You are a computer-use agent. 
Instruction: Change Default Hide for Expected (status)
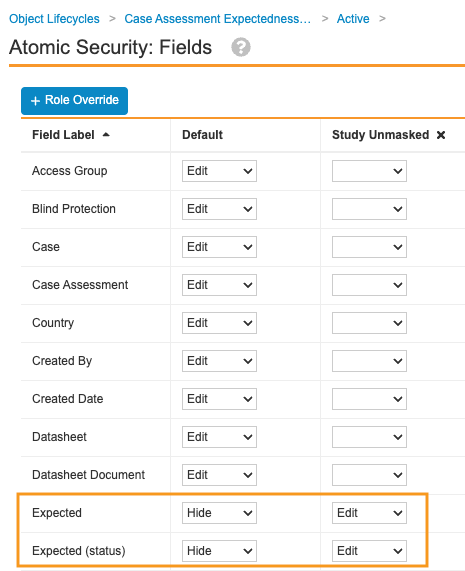[219, 551]
